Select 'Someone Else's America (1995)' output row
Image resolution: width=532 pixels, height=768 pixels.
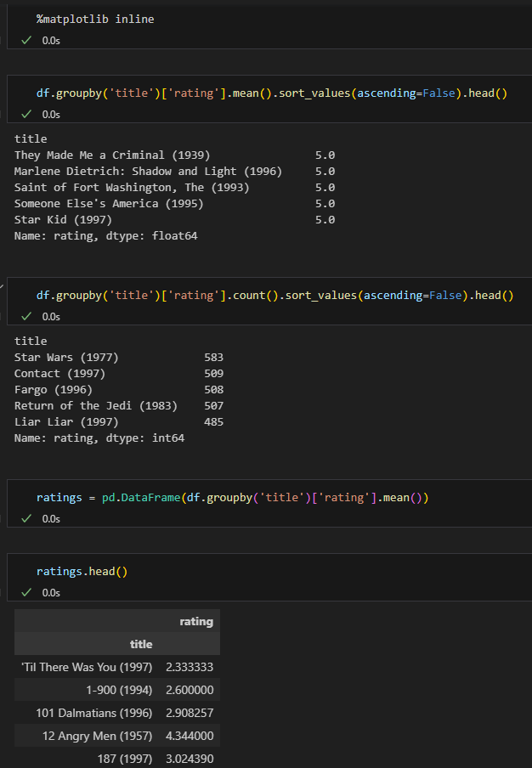tap(174, 204)
